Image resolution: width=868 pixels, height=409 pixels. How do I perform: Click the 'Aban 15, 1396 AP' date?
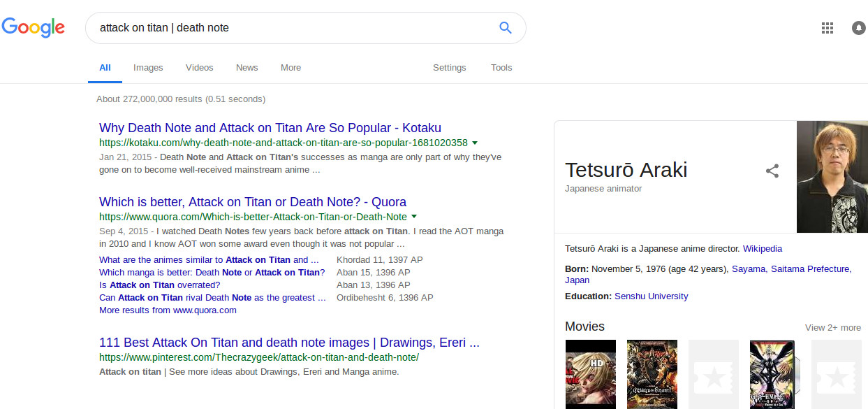click(x=374, y=273)
